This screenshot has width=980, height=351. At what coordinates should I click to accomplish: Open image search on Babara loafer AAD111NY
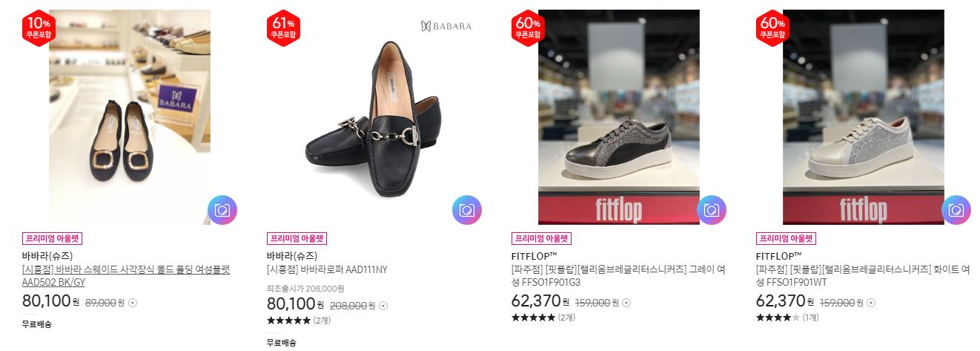(x=467, y=210)
